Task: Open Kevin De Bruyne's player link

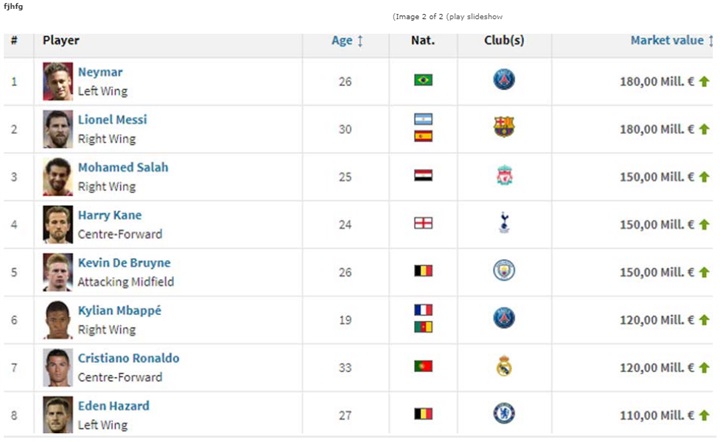Action: click(124, 263)
